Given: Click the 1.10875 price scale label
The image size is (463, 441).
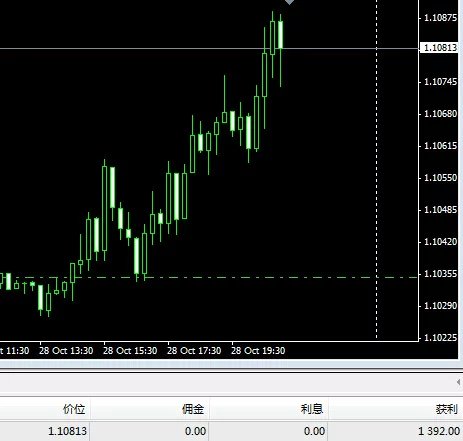Looking at the screenshot, I should pyautogui.click(x=440, y=18).
